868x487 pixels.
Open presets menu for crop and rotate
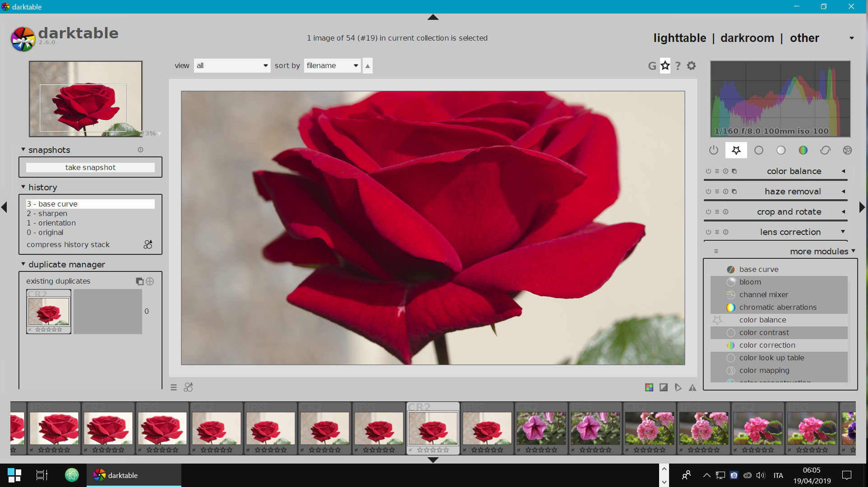tap(717, 212)
